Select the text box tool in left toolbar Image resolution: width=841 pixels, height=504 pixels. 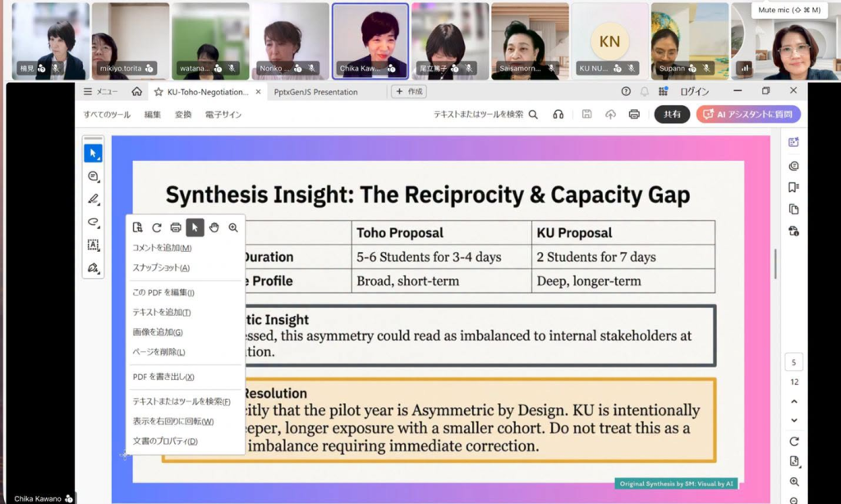pyautogui.click(x=93, y=245)
